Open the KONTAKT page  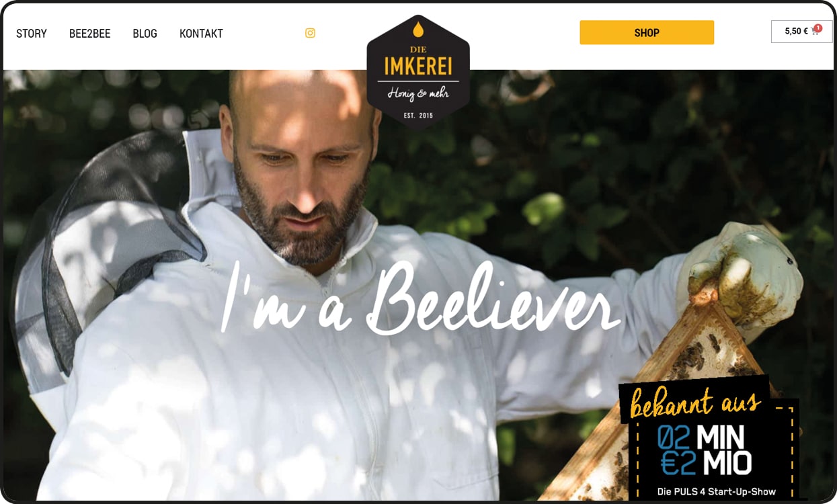tap(201, 34)
